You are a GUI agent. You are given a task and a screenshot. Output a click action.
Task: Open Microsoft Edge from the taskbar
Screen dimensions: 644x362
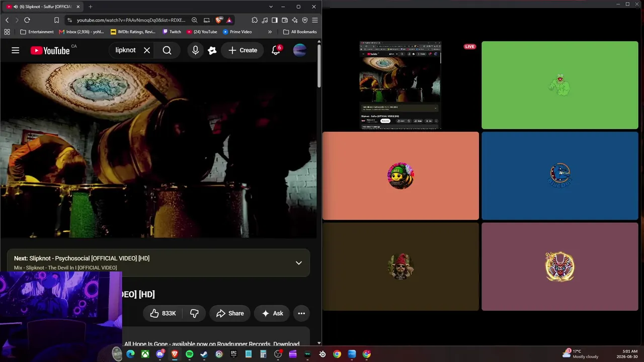point(130,354)
